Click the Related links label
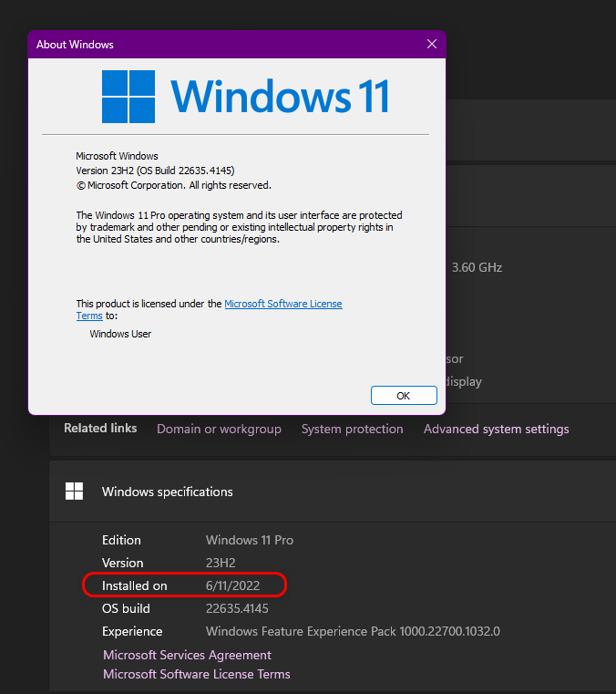 pos(100,428)
